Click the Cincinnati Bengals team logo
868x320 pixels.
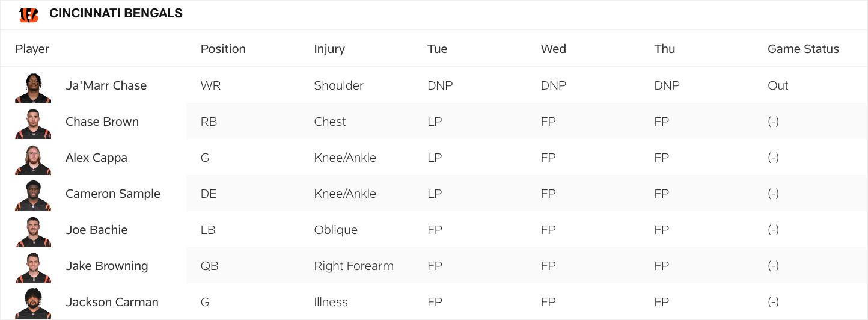pos(29,14)
